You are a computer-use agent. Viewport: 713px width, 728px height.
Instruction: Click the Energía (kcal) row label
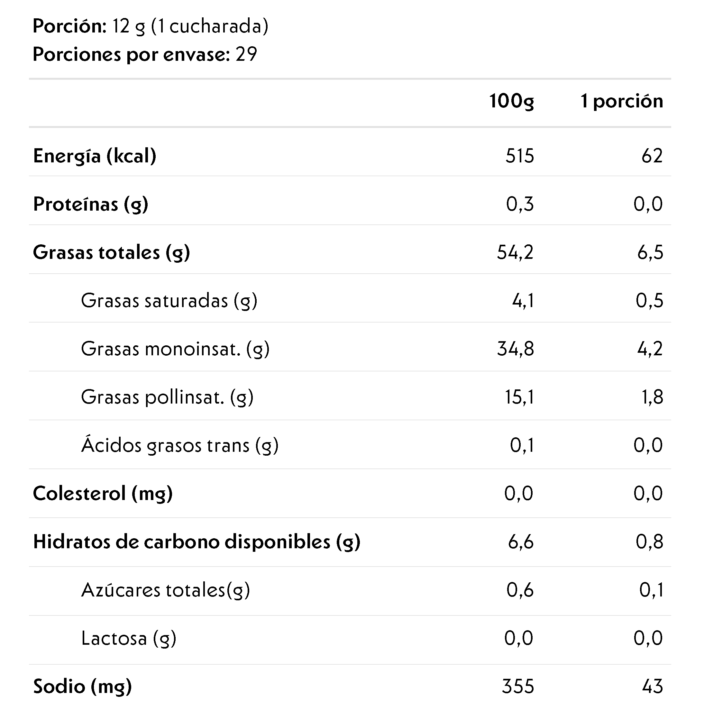pos(95,156)
